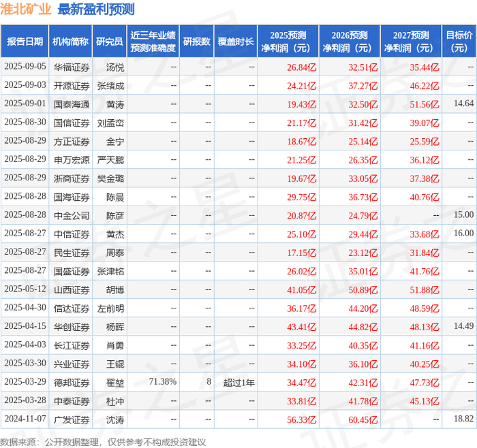Click researcher name 刘孟峦
The image size is (477, 448).
click(x=110, y=123)
